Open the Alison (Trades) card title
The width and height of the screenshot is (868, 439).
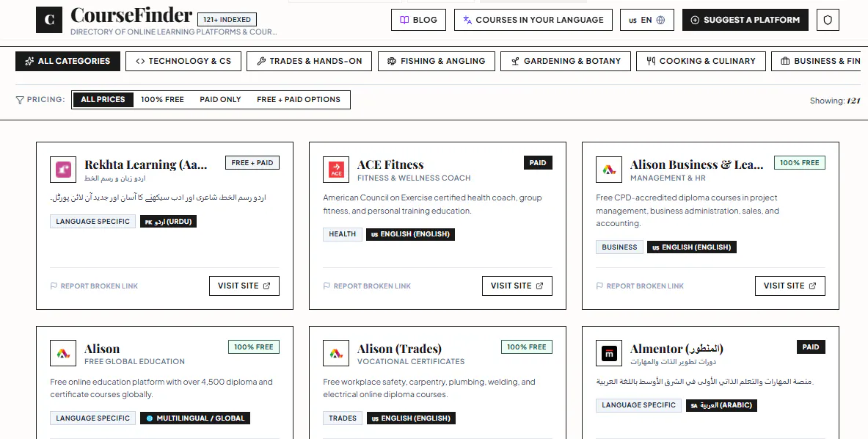(x=399, y=349)
